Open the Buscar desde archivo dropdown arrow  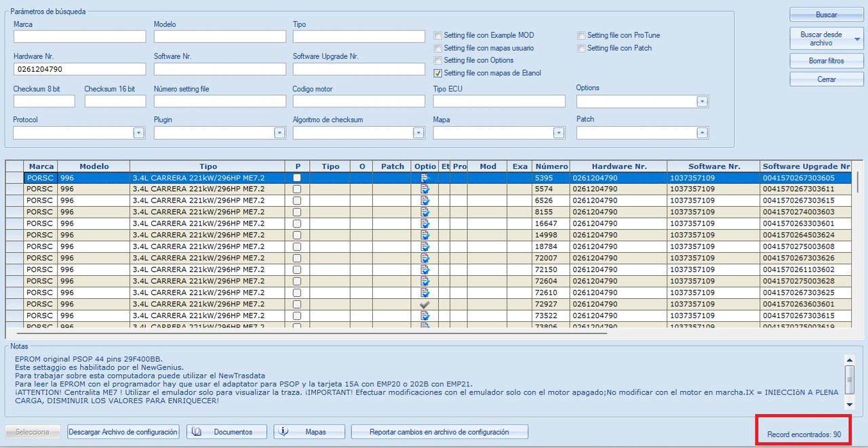pyautogui.click(x=857, y=39)
